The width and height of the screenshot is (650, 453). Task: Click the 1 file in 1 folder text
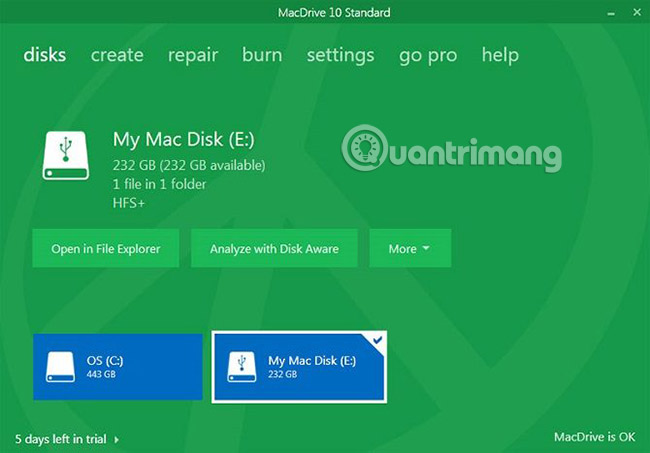click(x=159, y=184)
